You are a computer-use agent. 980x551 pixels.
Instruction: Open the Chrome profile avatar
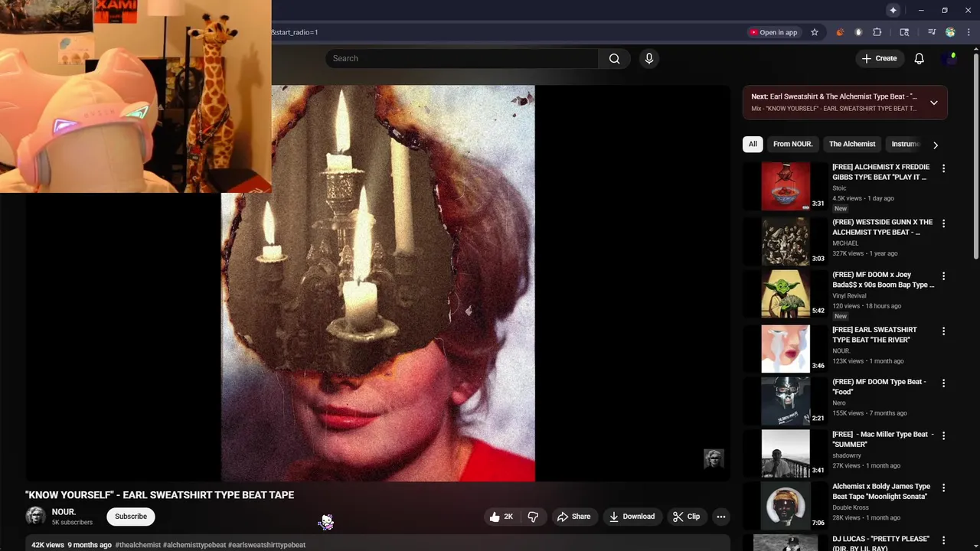[950, 32]
